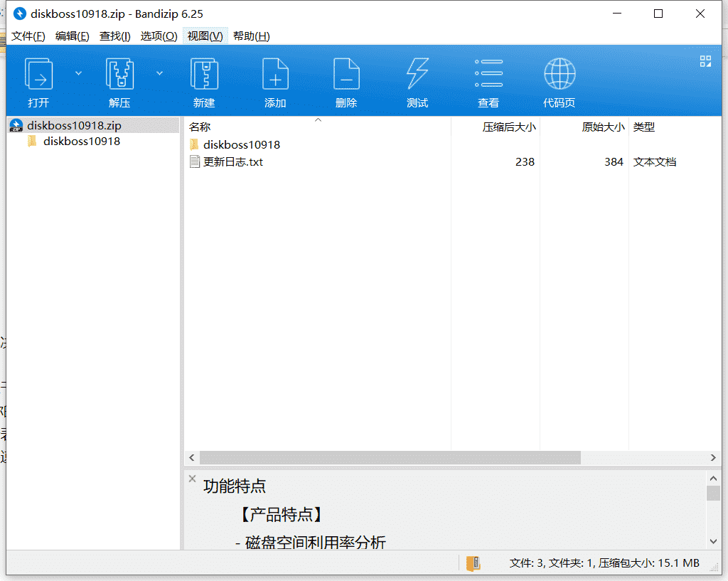Select diskboss10918 folder in the tree
Screen dimensions: 728x581
click(82, 142)
